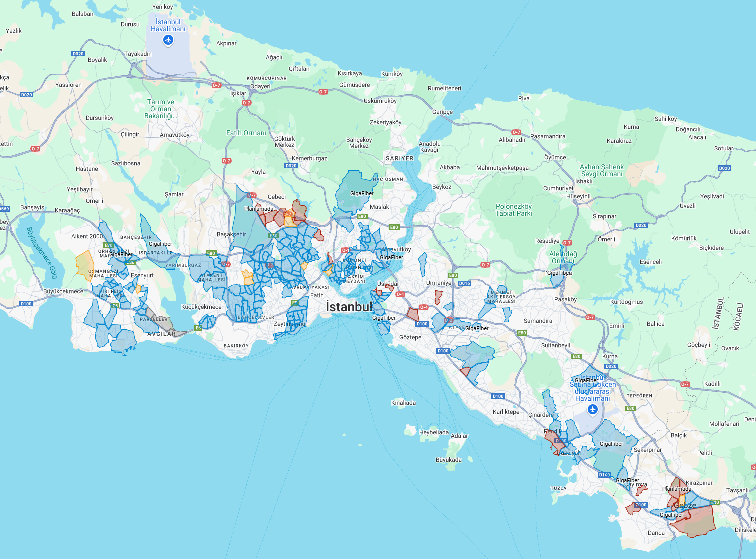Click the Planlamada label near Başakşehir

point(259,209)
